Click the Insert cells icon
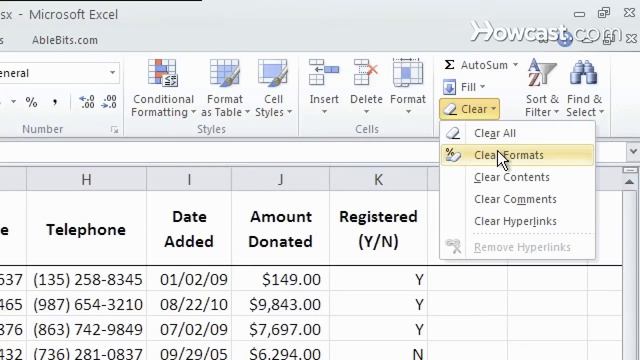Screen dimensions: 640x360 pyautogui.click(x=324, y=72)
